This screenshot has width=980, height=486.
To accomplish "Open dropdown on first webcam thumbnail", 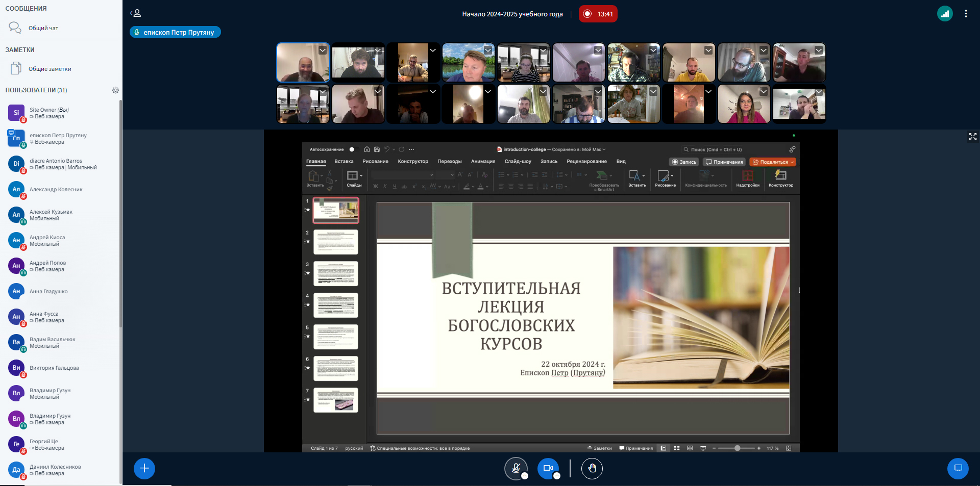I will (323, 50).
